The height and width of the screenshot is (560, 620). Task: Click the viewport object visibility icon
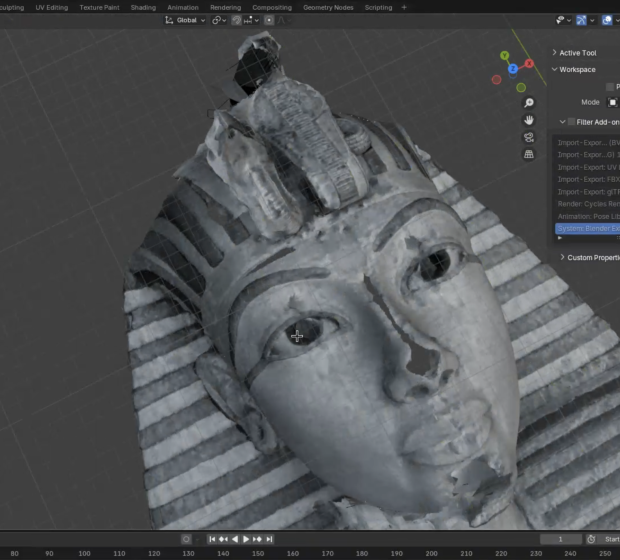pos(560,20)
